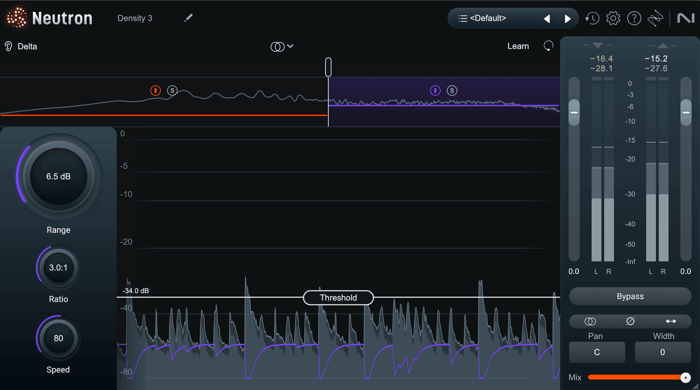
Task: Open the help question mark icon
Action: tap(634, 18)
